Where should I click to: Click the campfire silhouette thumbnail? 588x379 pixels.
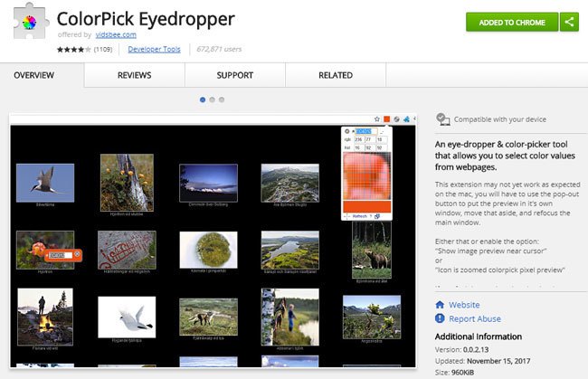click(45, 317)
